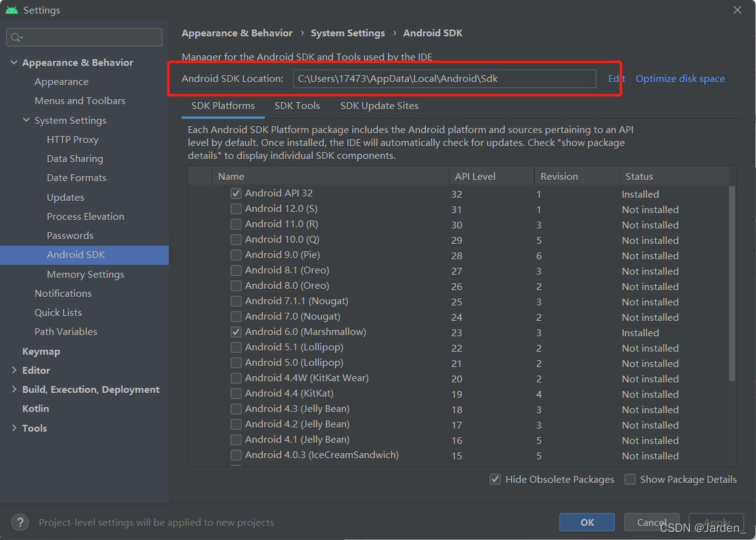The width and height of the screenshot is (756, 540).
Task: Click the search magnifier icon in settings
Action: (17, 38)
